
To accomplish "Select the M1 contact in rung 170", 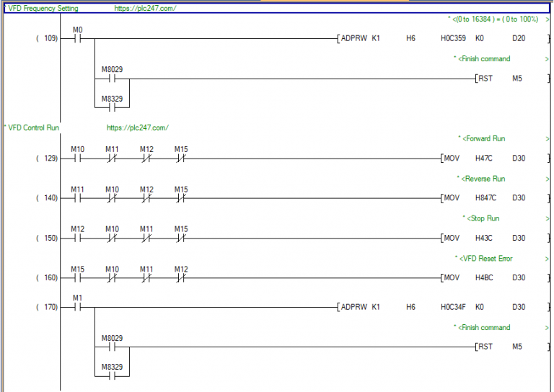I will coord(77,308).
